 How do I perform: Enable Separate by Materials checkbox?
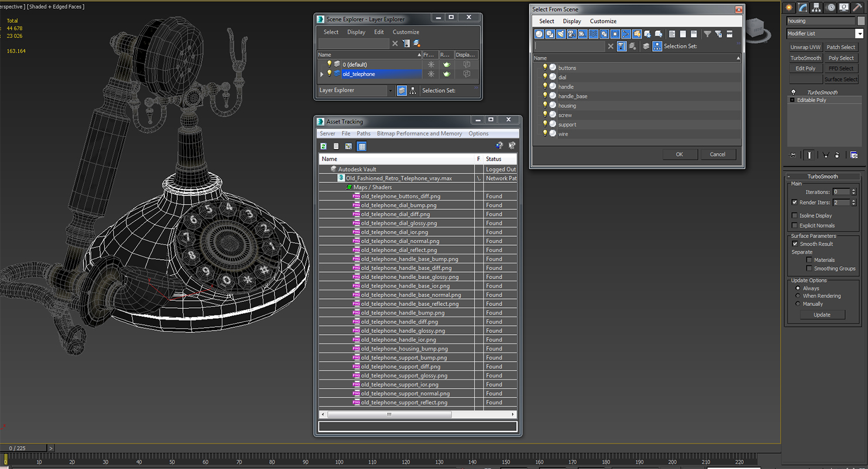click(809, 260)
